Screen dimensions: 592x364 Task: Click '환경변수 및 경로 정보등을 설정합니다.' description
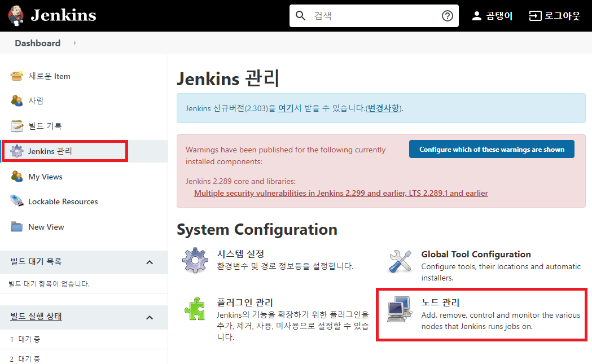pyautogui.click(x=285, y=266)
